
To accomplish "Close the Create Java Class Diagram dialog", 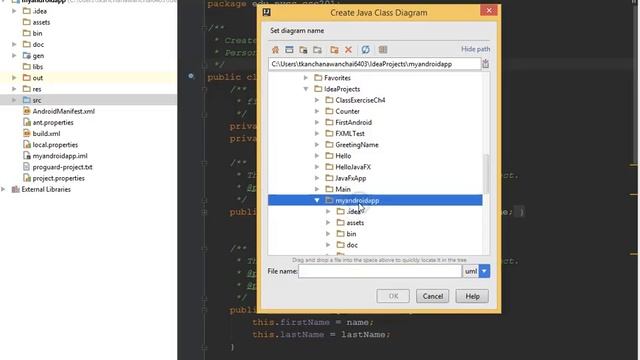I will pyautogui.click(x=489, y=11).
